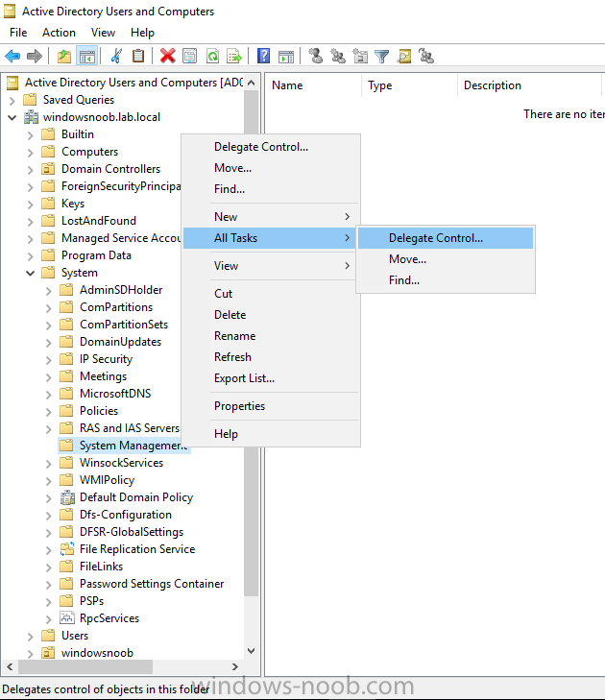Click the windowsnoob OU icon in tree

point(48,653)
